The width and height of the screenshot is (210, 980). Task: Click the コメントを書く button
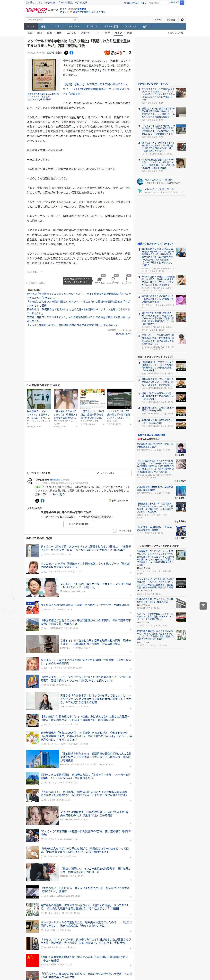(x=105, y=473)
